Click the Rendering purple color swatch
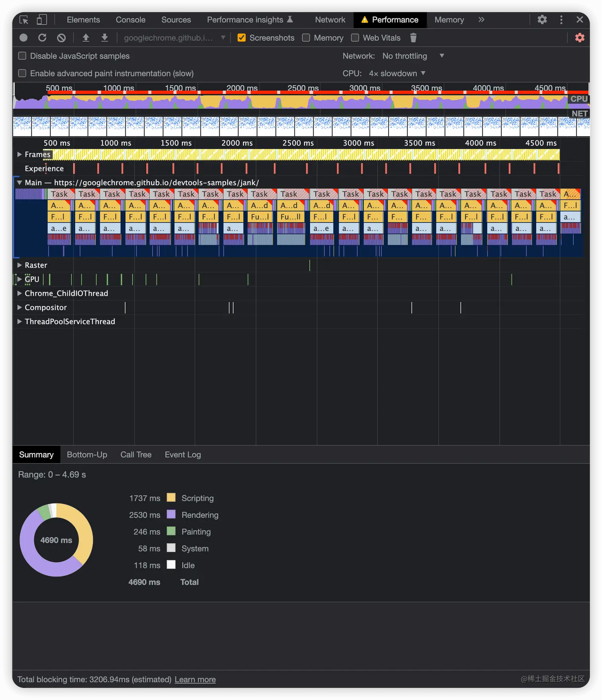Viewport: 602px width, 700px height. point(171,514)
